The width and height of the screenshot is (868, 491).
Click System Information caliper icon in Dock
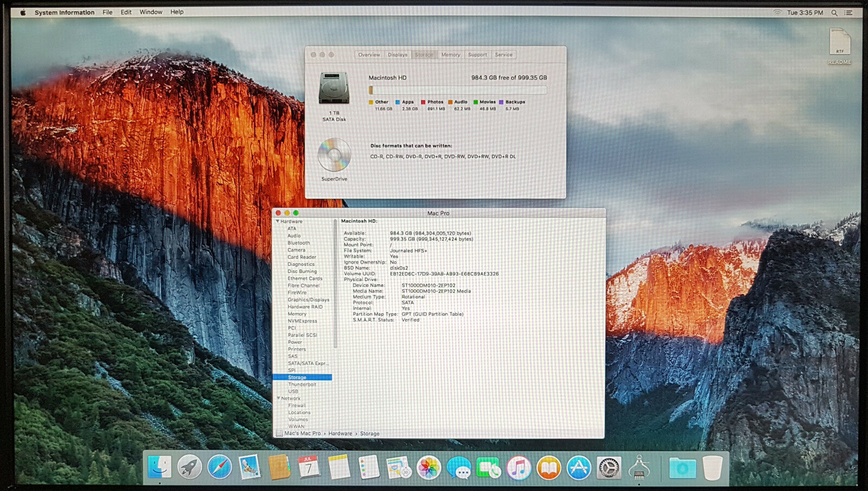tap(639, 467)
